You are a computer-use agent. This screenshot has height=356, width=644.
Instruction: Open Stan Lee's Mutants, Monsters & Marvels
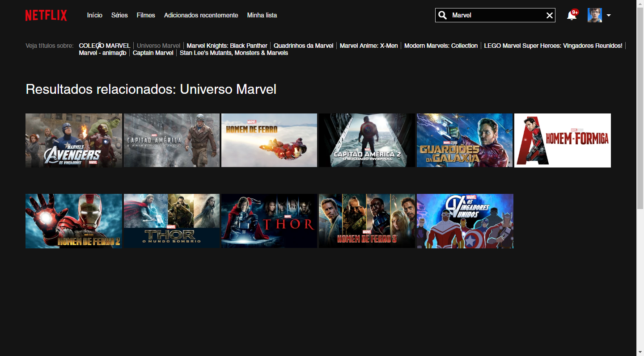click(x=234, y=53)
